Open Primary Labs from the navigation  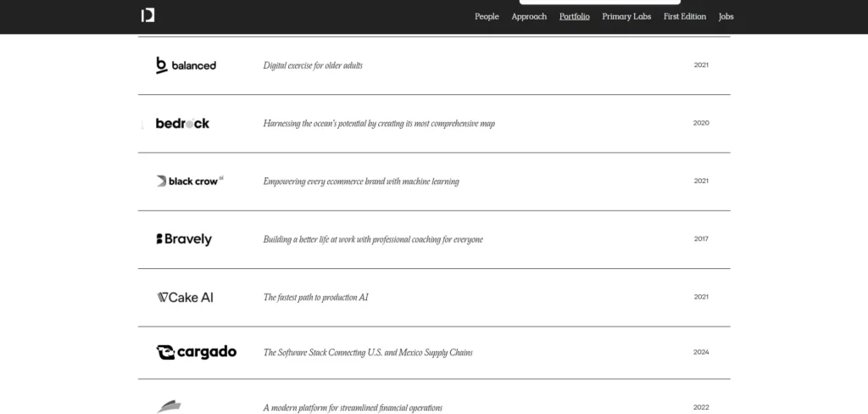click(626, 17)
